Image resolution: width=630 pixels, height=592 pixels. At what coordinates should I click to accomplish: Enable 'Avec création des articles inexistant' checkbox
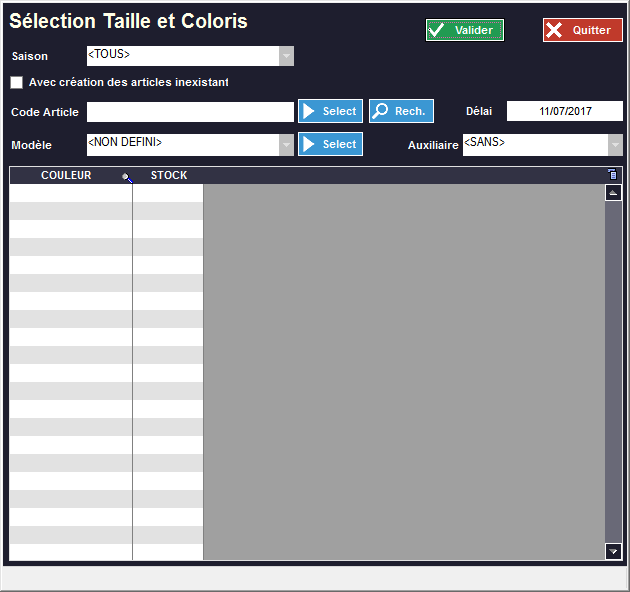16,82
